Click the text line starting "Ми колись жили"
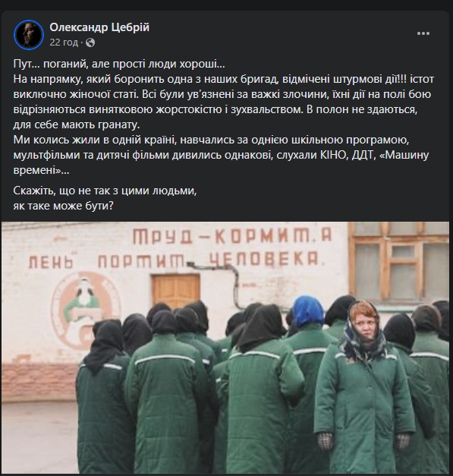Screen dimensions: 453x476 (x=211, y=140)
